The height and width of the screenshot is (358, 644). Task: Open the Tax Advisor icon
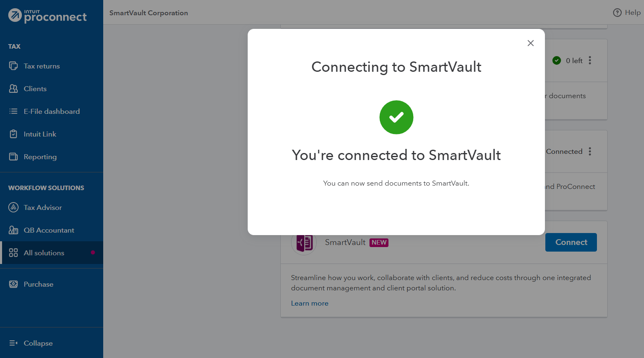pos(14,207)
